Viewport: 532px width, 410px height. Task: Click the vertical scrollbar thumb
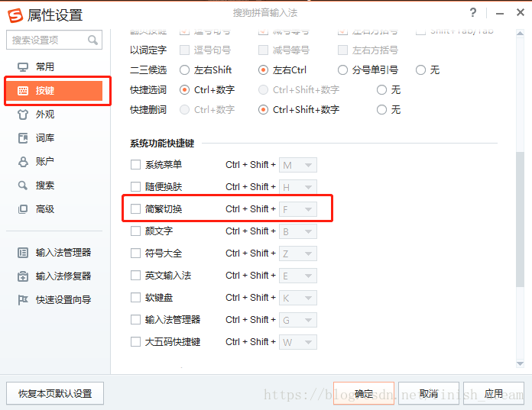(520, 220)
